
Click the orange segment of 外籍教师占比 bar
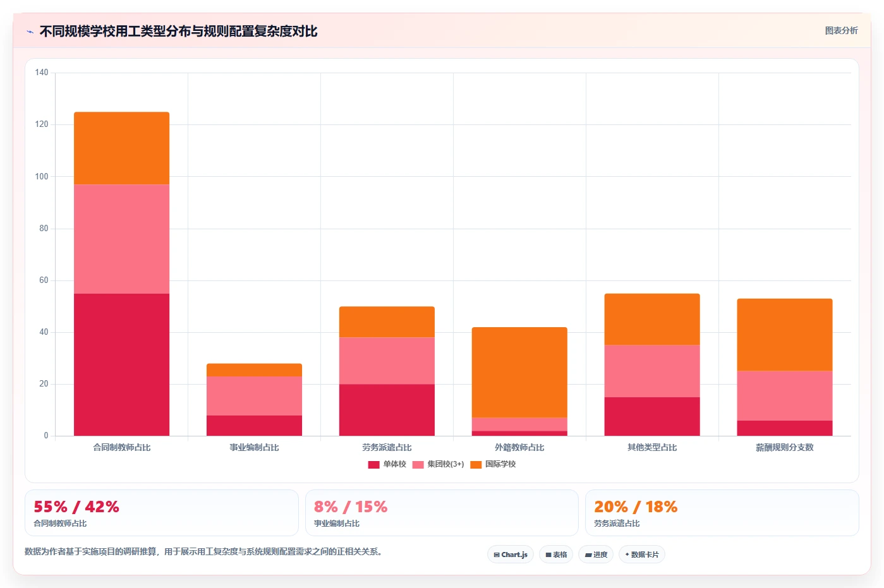(519, 372)
